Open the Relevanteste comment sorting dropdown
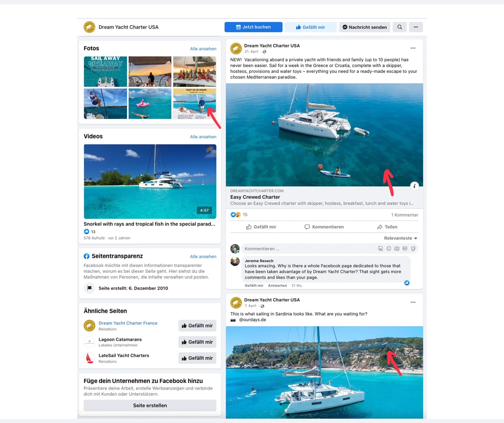 click(401, 238)
